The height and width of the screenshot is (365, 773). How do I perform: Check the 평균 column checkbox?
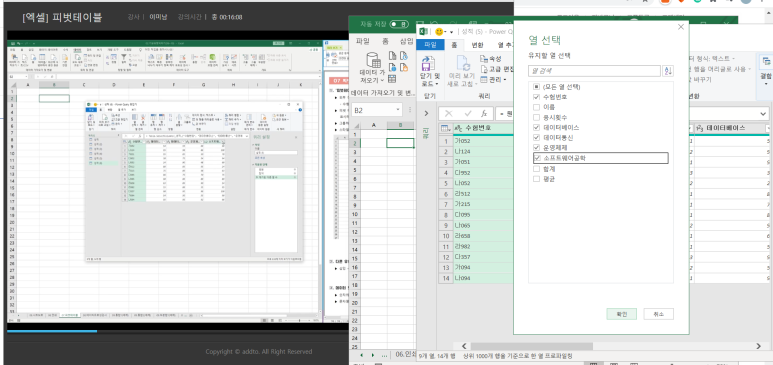click(x=536, y=179)
